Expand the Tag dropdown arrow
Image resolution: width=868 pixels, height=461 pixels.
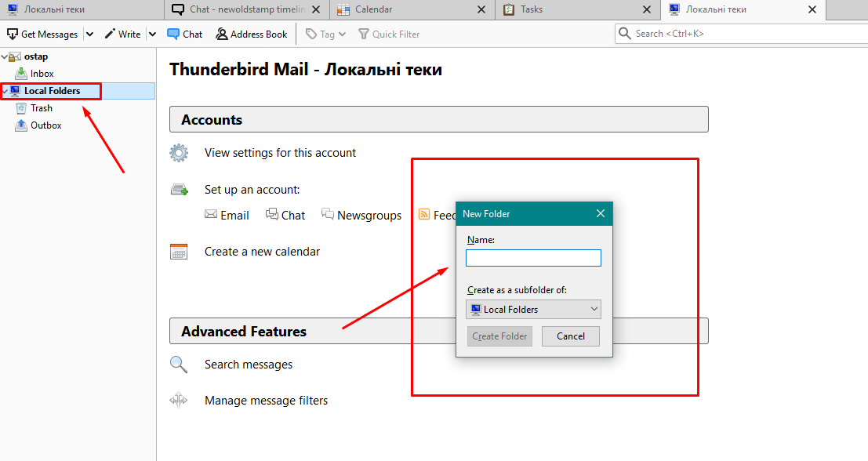(x=342, y=34)
